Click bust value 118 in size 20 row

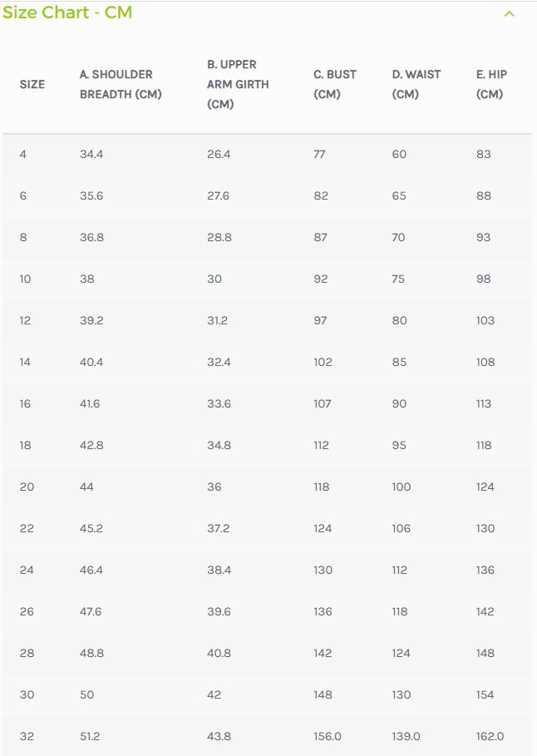[322, 487]
